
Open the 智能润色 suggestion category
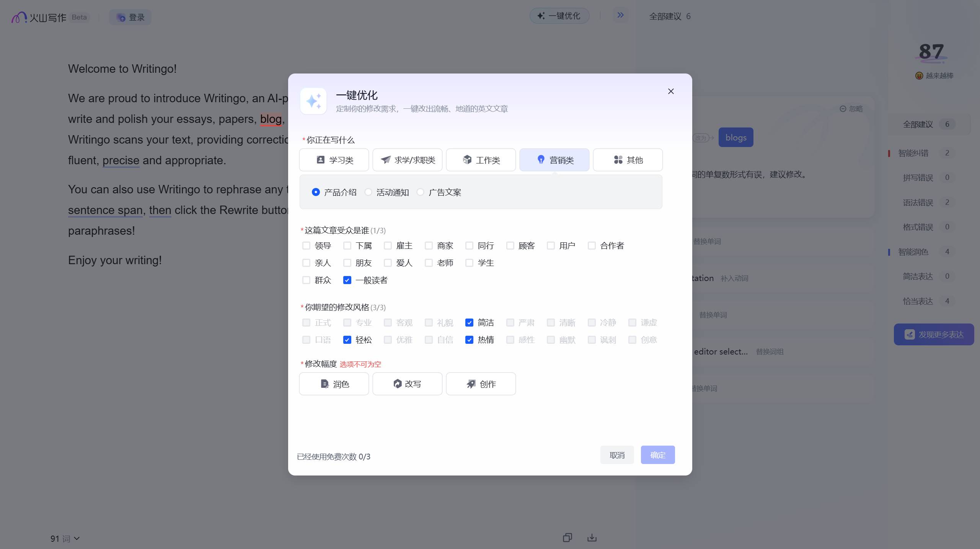point(913,252)
